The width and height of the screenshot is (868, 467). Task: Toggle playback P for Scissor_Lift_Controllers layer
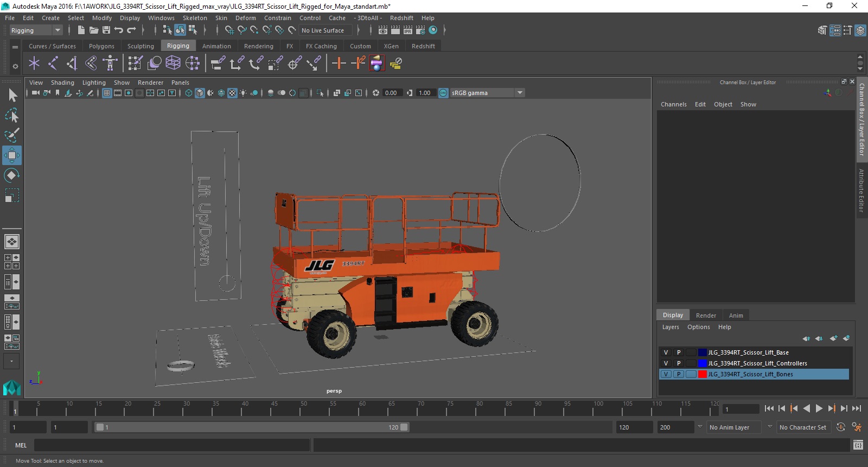(679, 363)
